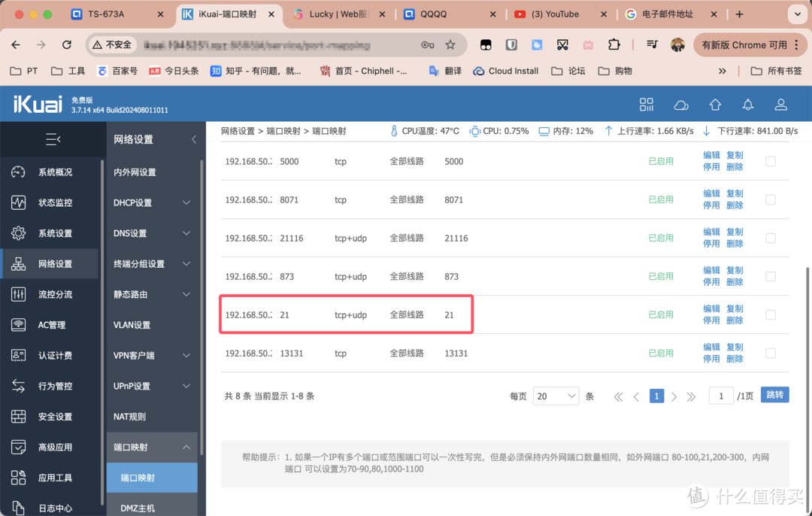Select the checkbox for port 21 row
The image size is (812, 516).
pyautogui.click(x=771, y=314)
